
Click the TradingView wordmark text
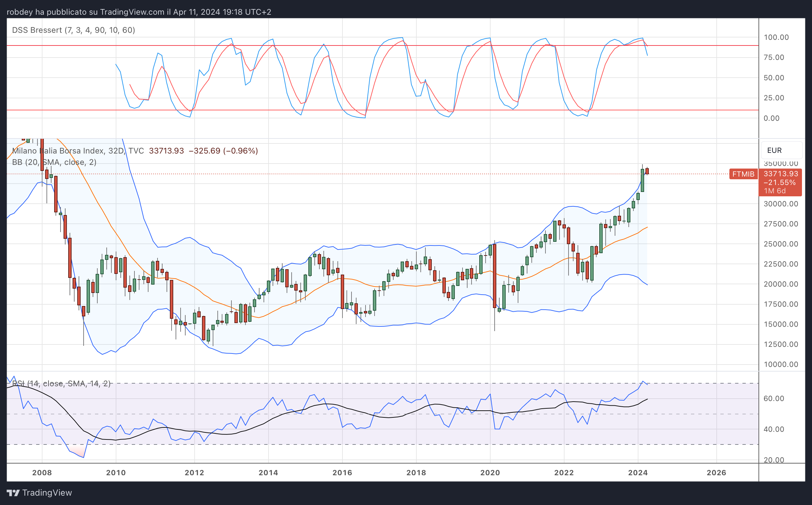[47, 493]
